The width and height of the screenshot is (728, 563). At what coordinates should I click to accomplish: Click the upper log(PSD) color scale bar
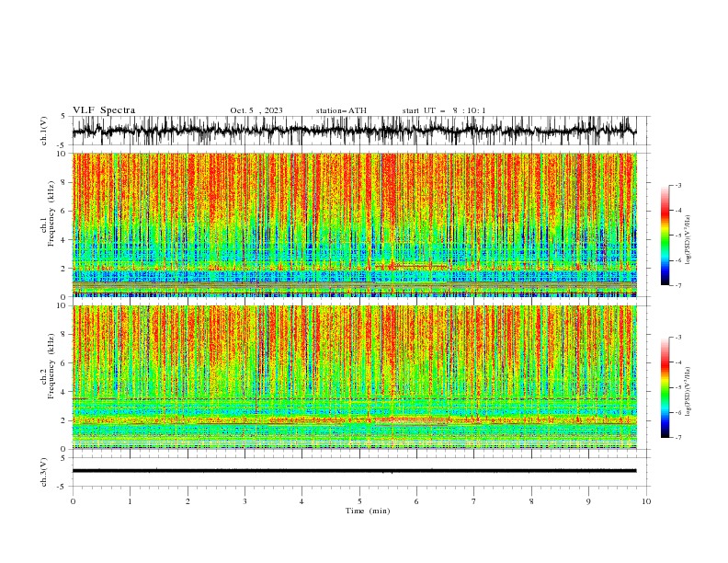665,236
